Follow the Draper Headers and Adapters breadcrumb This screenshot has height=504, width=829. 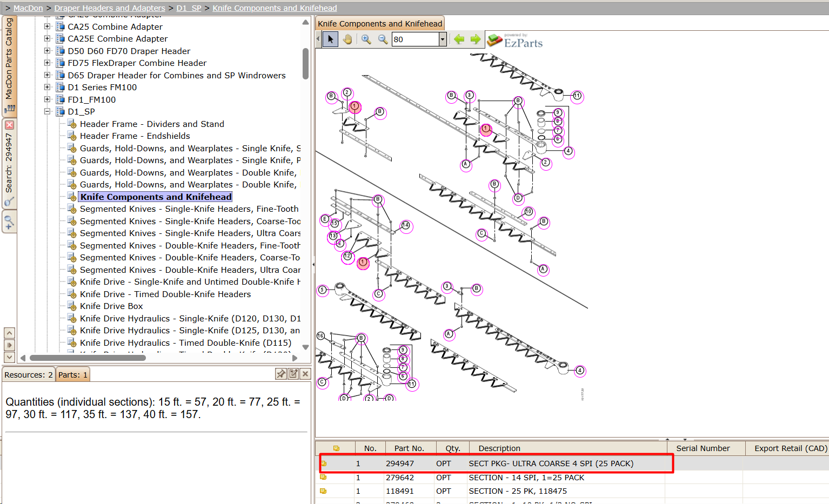pos(110,8)
